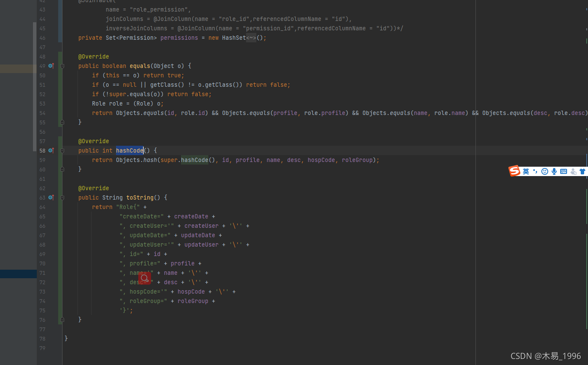Click the overriding method icon beside hashCode
Screen dimensions: 588x365
pos(50,150)
